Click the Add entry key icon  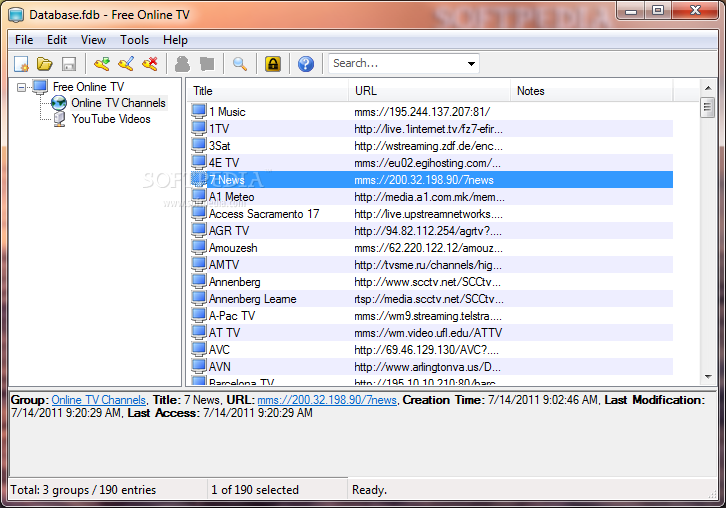102,63
